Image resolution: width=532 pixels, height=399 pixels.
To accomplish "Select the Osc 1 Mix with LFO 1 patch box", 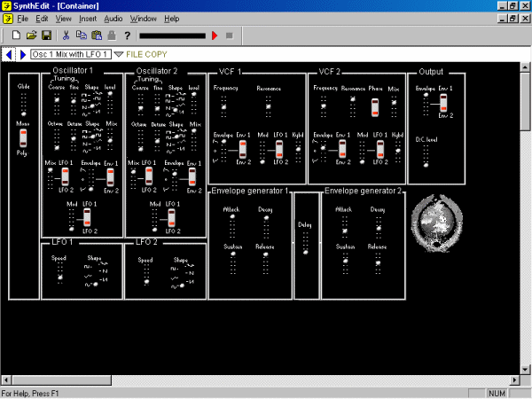I will pos(69,55).
